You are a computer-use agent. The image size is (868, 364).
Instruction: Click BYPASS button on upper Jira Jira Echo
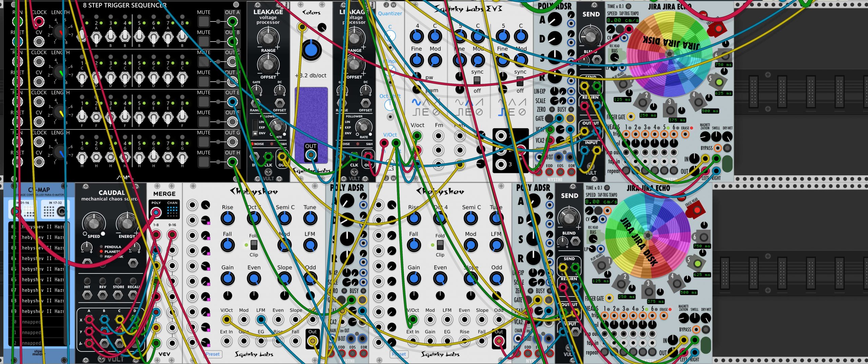pyautogui.click(x=727, y=148)
